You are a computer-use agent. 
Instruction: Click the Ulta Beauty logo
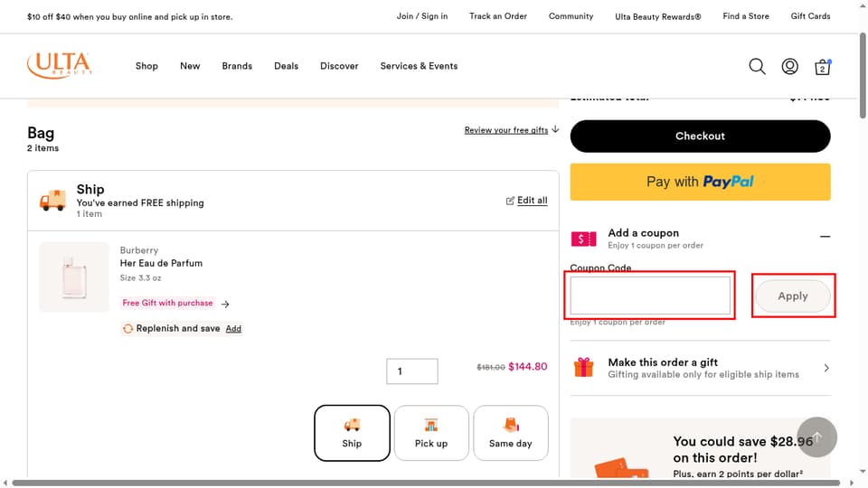pos(60,65)
